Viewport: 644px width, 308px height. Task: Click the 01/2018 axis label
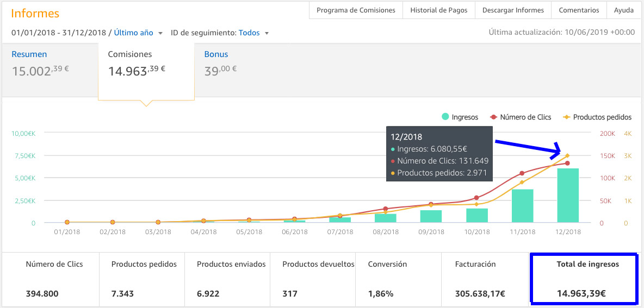pyautogui.click(x=67, y=232)
